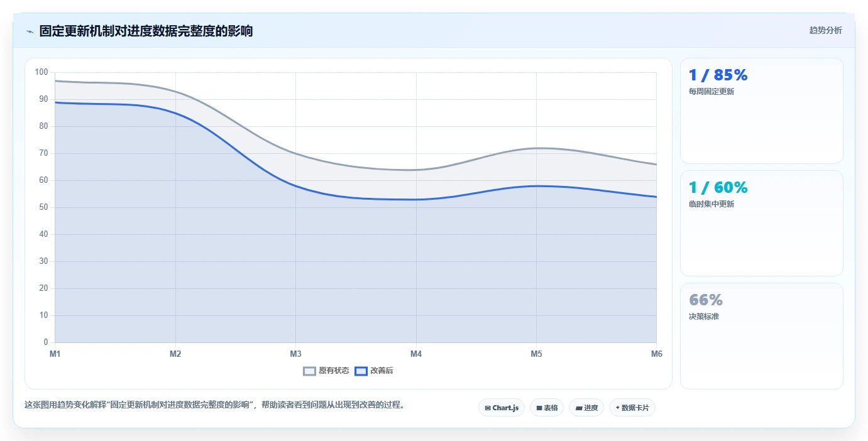
Task: Toggle the 改善后 legend label
Action: [382, 371]
